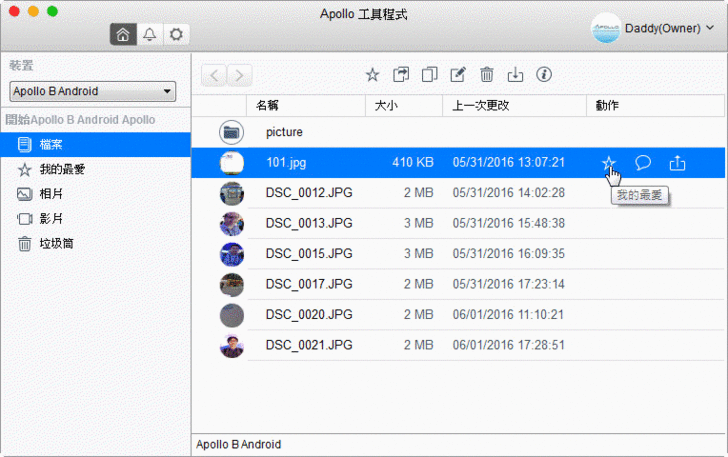The image size is (728, 457).
Task: Expand the Apollo B Android device dropdown
Action: tap(92, 92)
